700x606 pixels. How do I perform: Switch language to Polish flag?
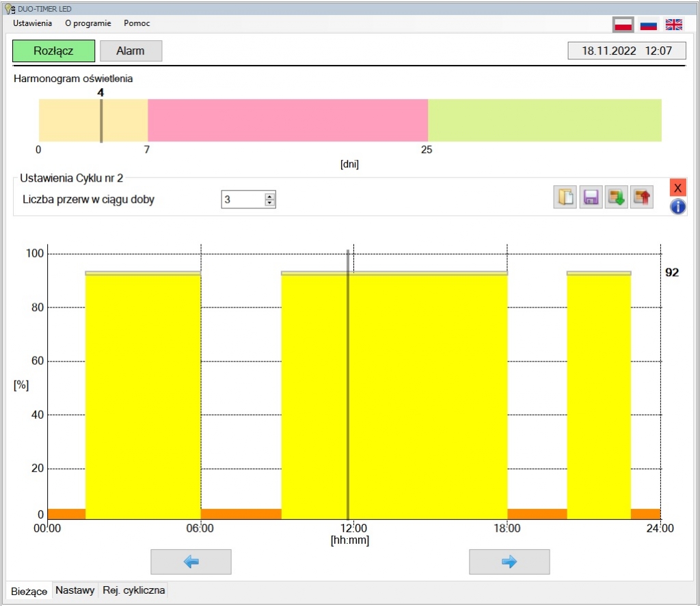[x=623, y=25]
